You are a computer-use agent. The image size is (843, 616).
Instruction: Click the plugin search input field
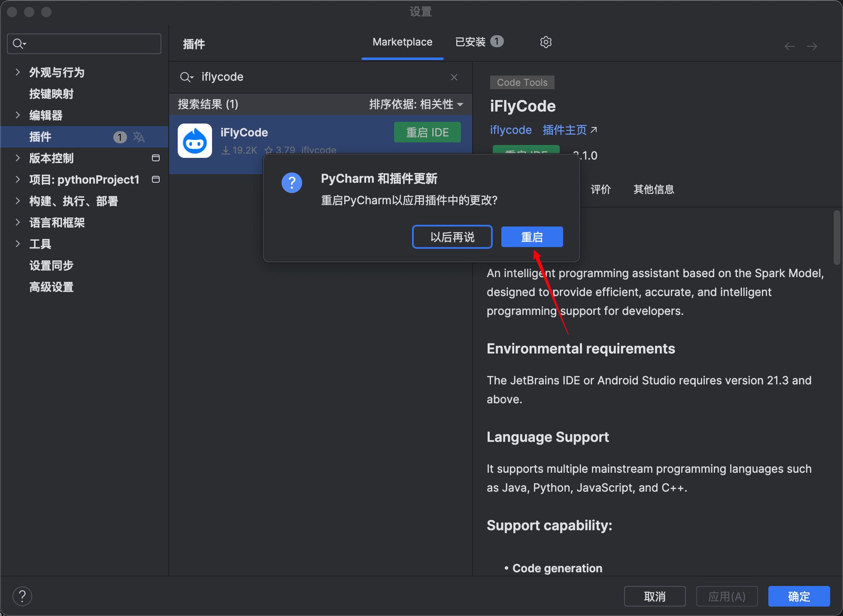(300, 77)
